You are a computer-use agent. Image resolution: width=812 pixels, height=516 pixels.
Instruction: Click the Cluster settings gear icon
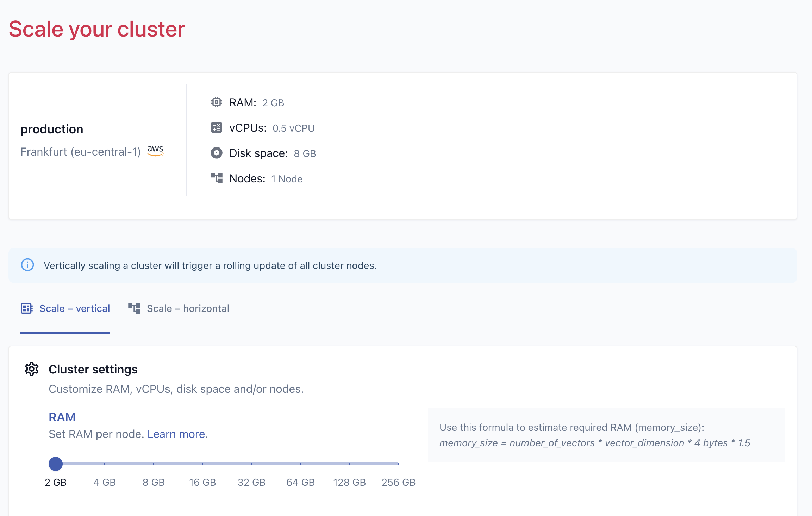tap(32, 369)
